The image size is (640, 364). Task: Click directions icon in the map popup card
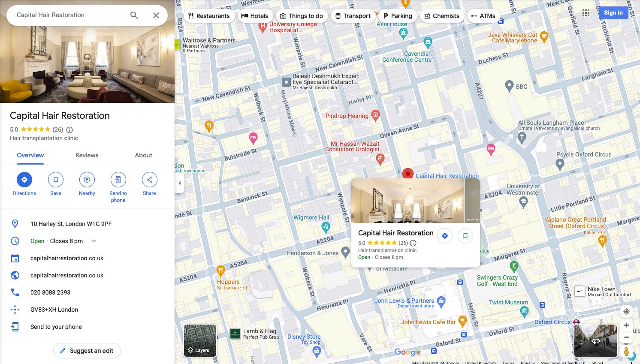445,236
